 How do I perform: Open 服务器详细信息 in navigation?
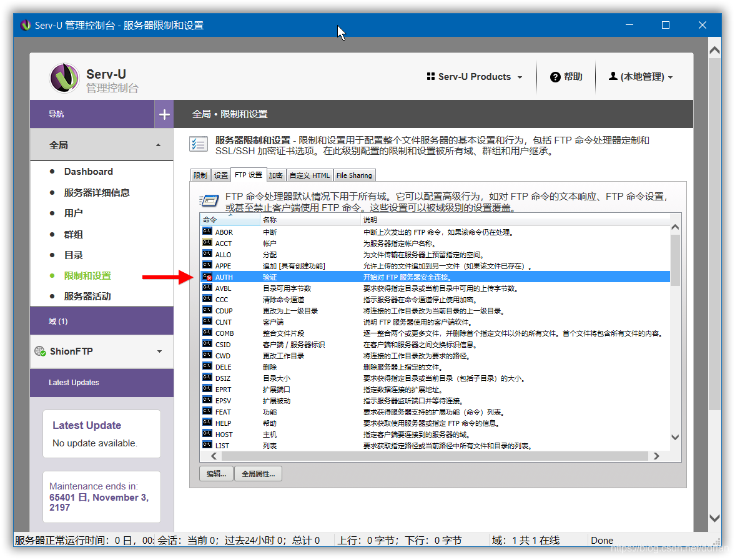tap(97, 193)
